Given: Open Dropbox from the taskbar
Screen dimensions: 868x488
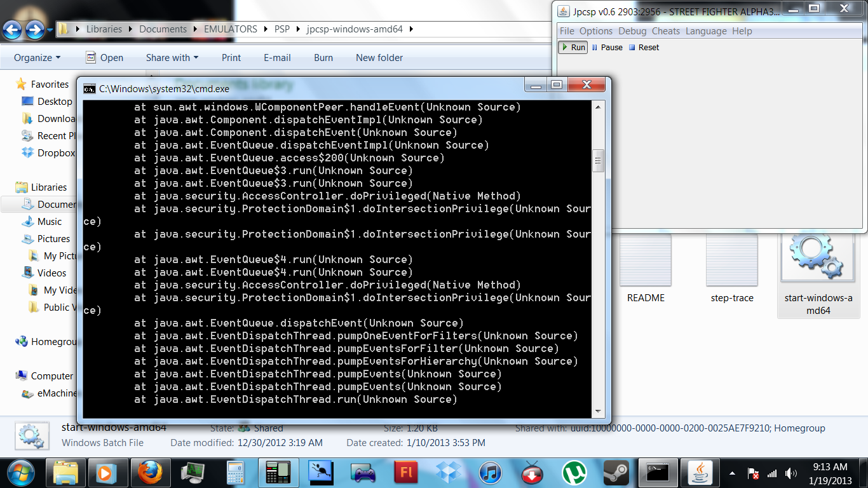Looking at the screenshot, I should pyautogui.click(x=449, y=473).
